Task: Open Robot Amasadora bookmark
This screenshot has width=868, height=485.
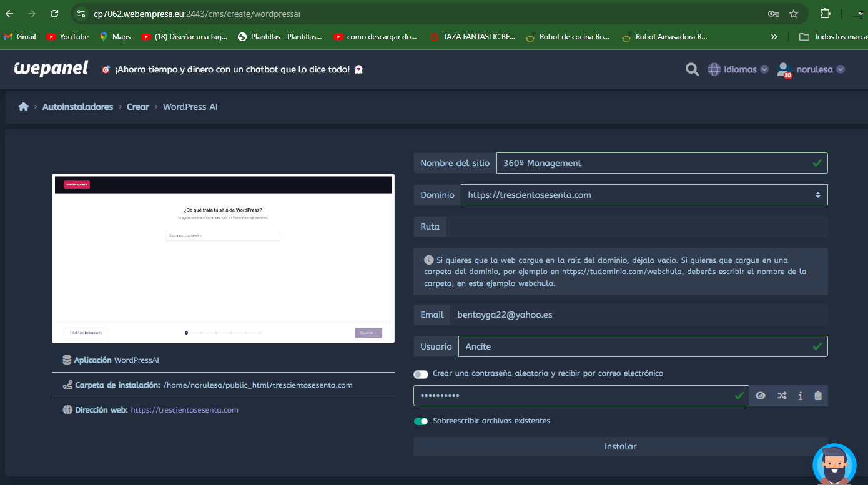Action: 664,37
